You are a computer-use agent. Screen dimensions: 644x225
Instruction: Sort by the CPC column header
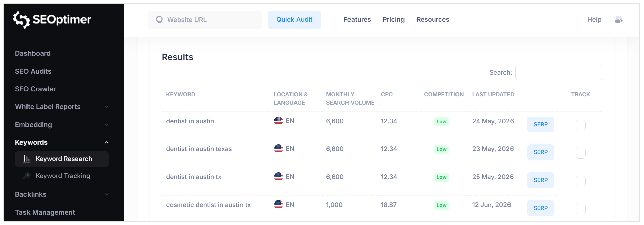387,94
